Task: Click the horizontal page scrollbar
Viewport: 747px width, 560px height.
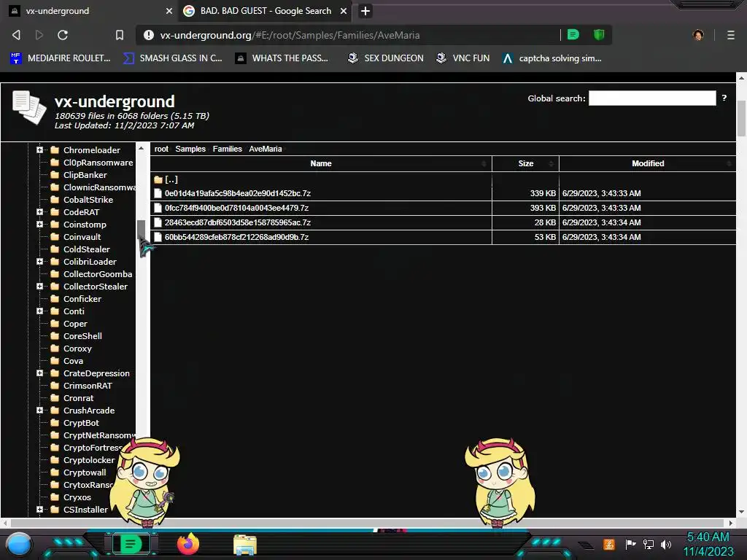Action: (x=368, y=523)
